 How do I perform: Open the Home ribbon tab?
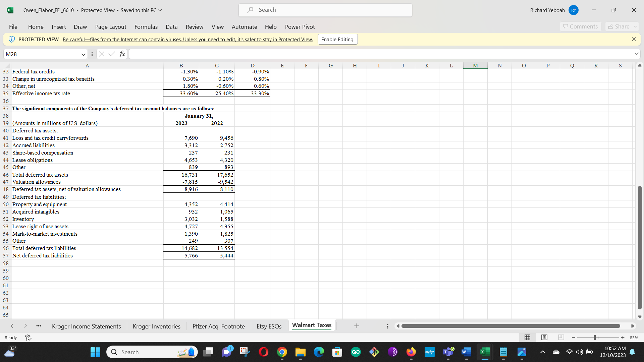pos(36,27)
